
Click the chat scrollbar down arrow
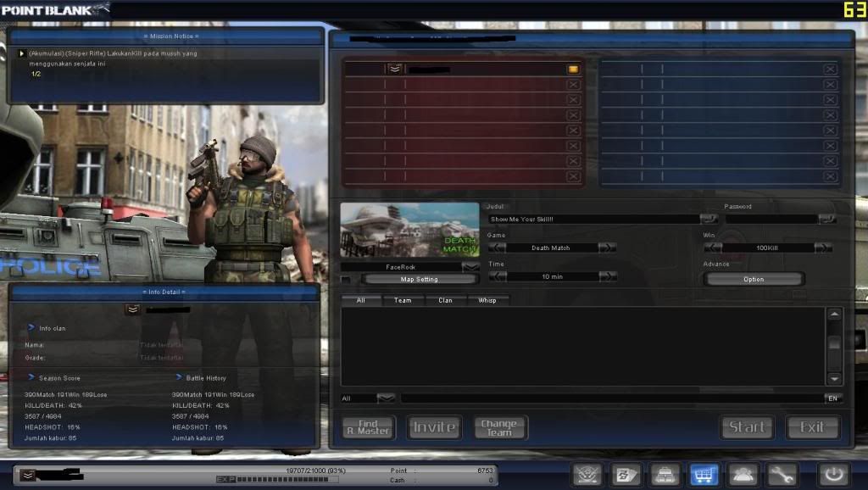pos(834,379)
